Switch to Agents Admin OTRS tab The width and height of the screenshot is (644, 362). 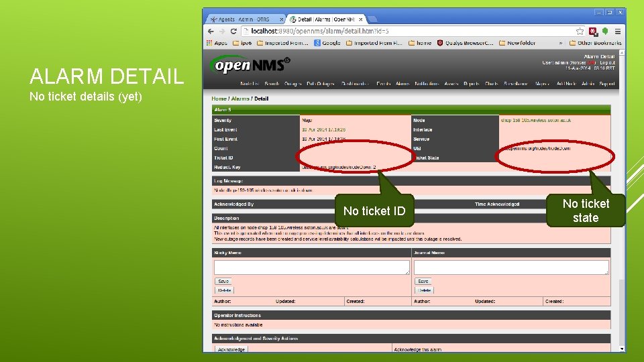(244, 19)
